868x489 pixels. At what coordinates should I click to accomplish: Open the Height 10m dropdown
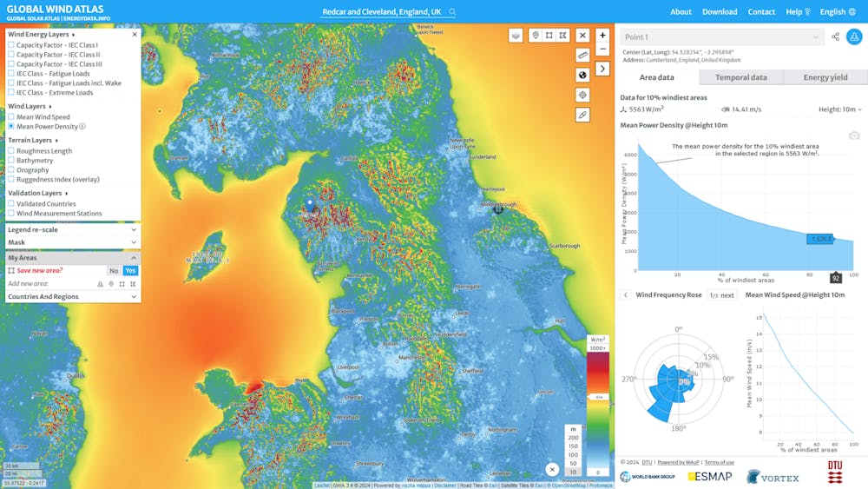[839, 109]
